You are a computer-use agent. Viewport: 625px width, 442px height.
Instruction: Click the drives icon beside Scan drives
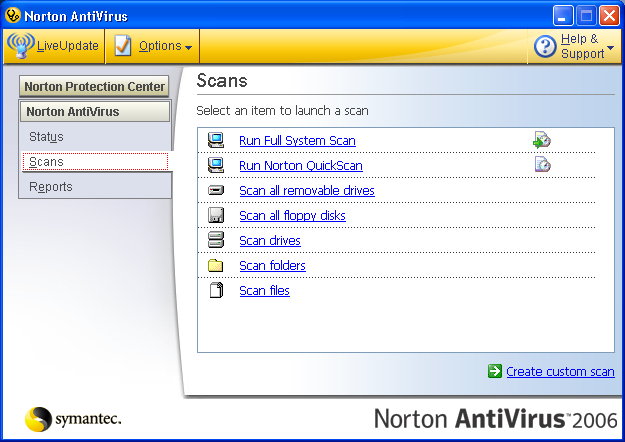pos(216,240)
